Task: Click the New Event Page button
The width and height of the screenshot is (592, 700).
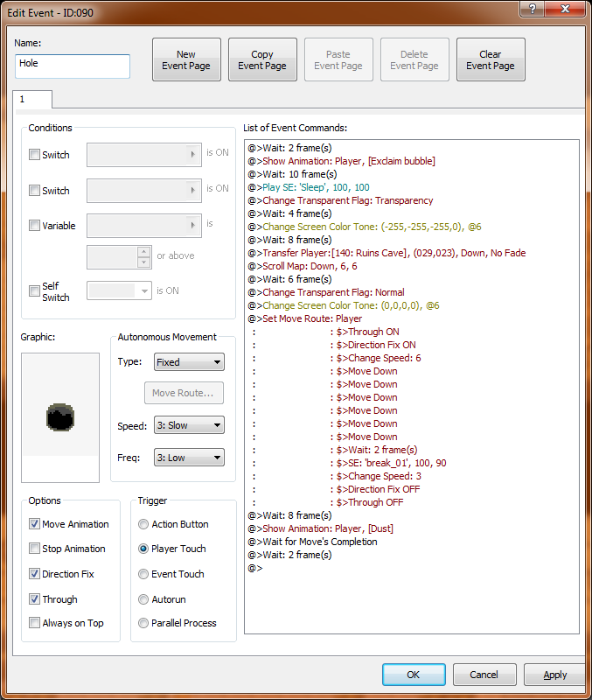Action: [x=186, y=59]
